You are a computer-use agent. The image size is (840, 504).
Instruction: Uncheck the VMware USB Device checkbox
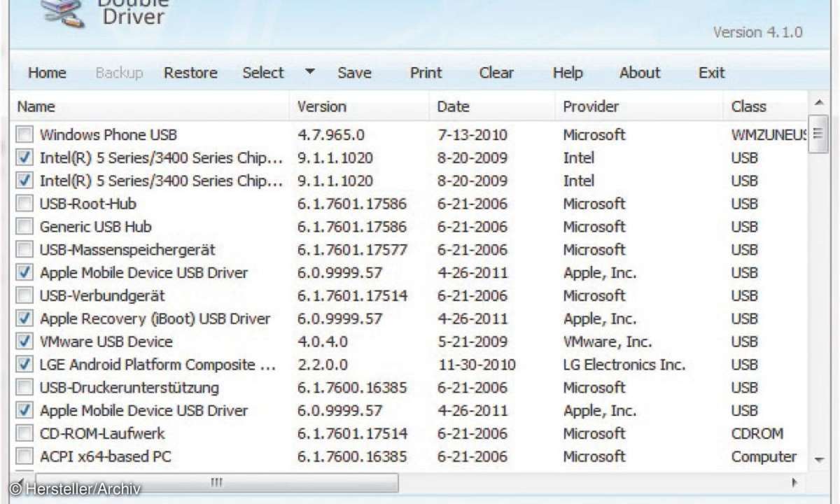24,342
